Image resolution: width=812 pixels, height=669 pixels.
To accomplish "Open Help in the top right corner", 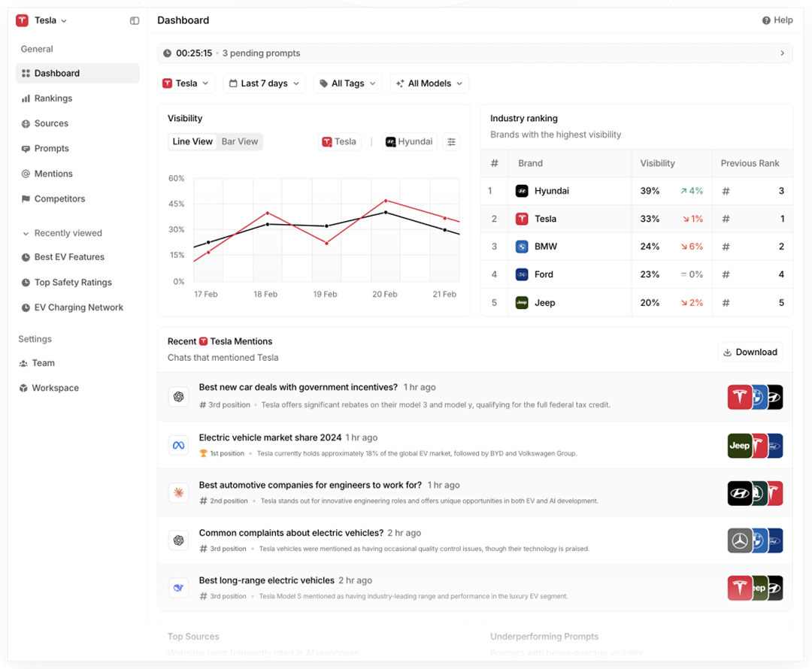I will tap(777, 20).
